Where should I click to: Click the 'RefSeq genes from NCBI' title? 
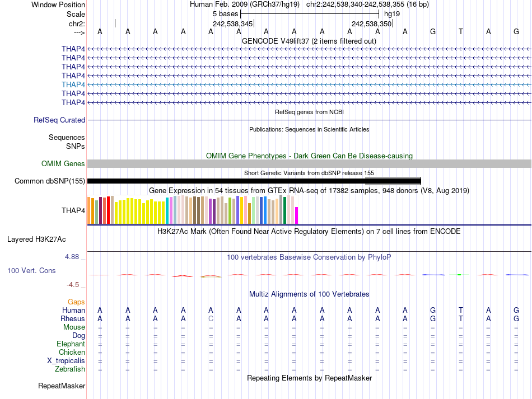pos(310,112)
